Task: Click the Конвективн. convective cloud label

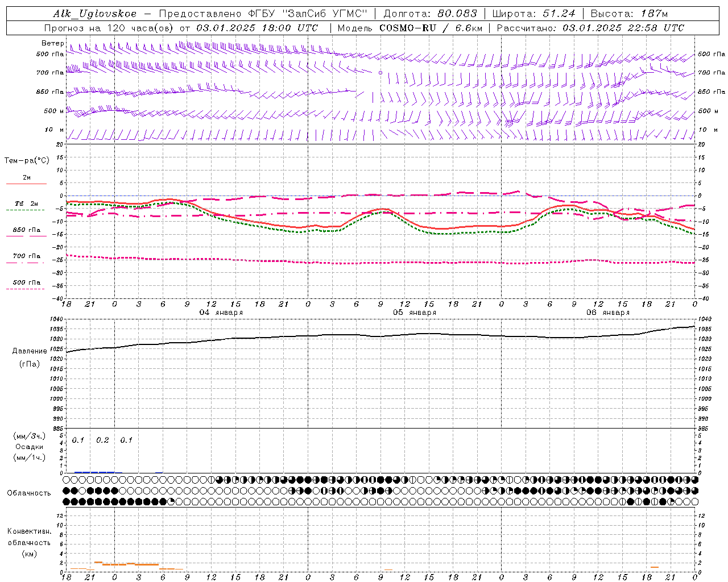Action: 29,531
